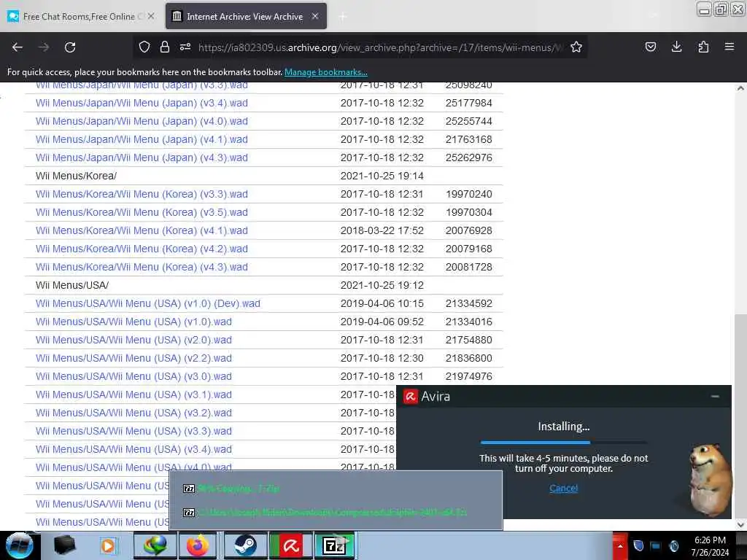Bookmark this page with the star icon

click(x=576, y=47)
